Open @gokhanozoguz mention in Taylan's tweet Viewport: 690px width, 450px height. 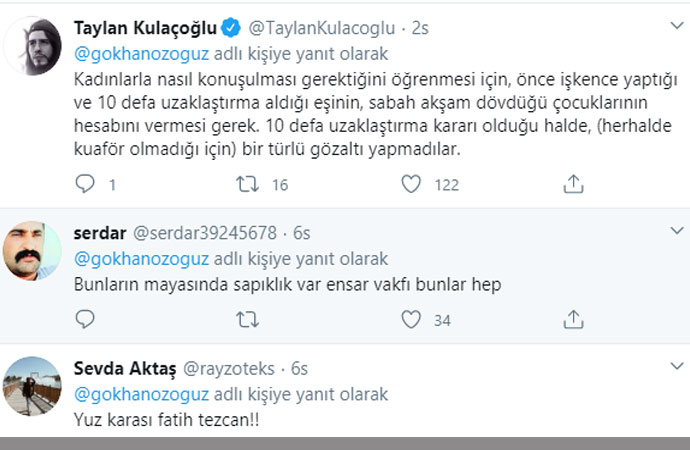point(141,52)
